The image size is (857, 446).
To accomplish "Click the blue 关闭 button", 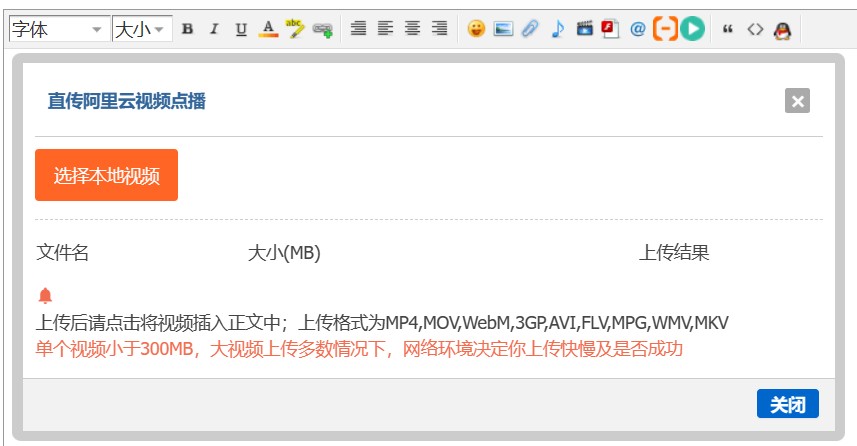I will click(x=788, y=404).
